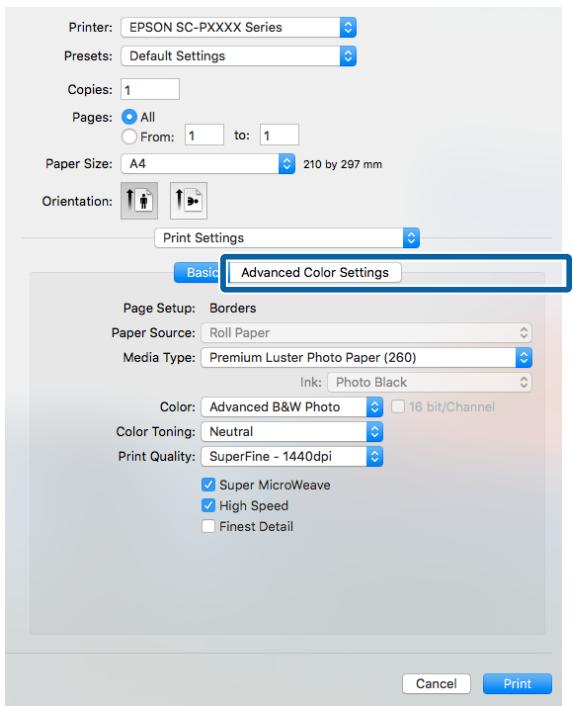Screen dimensions: 573x707
Task: Uncheck the High Speed option
Action: click(x=208, y=505)
